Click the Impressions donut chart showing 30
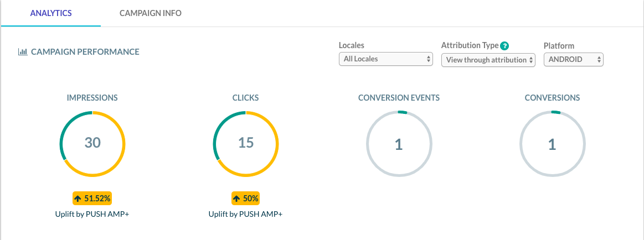This screenshot has width=644, height=240. pos(92,144)
